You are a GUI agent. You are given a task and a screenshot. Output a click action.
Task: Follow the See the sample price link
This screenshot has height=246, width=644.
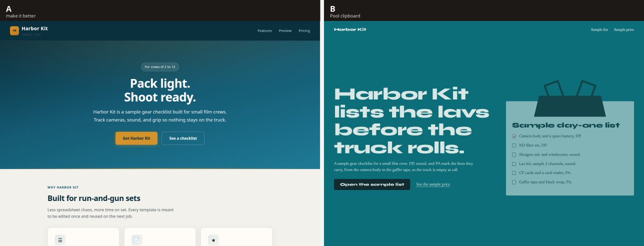pyautogui.click(x=433, y=184)
